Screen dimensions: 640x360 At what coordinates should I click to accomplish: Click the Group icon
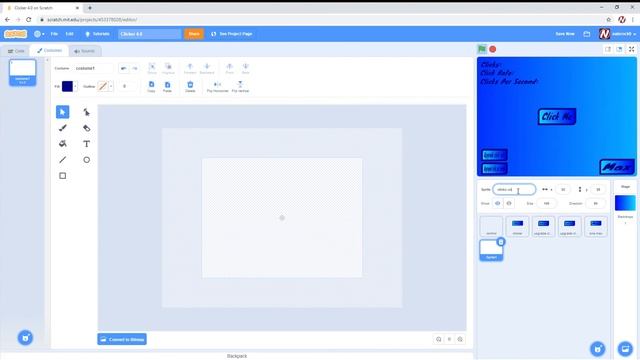[152, 68]
